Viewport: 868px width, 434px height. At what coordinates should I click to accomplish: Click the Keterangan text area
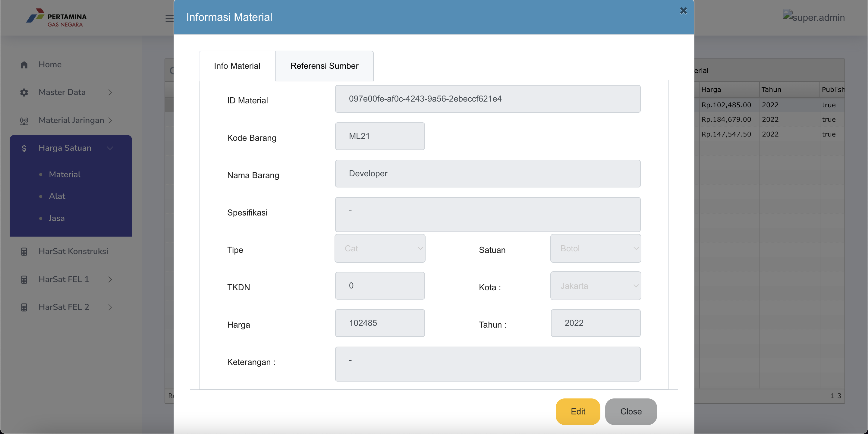pyautogui.click(x=488, y=364)
